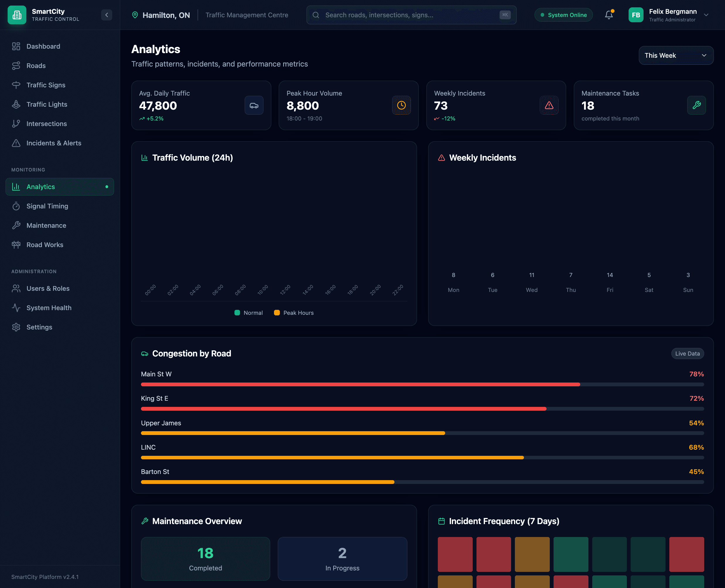725x588 pixels.
Task: Open the This Week period dropdown
Action: coord(675,56)
